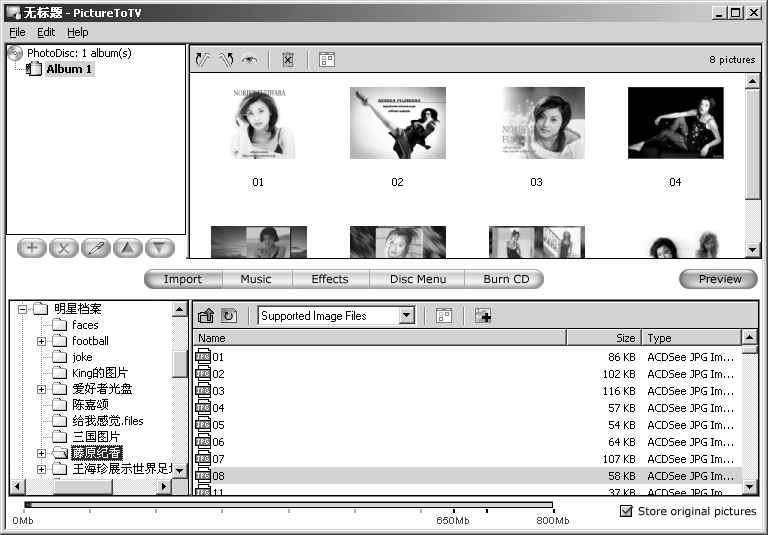
Task: Click the 800Mb capacity marker
Action: coord(552,520)
